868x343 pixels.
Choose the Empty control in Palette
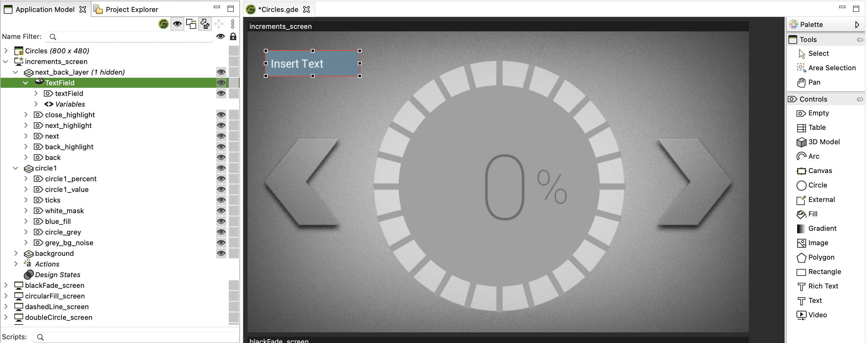[813, 113]
